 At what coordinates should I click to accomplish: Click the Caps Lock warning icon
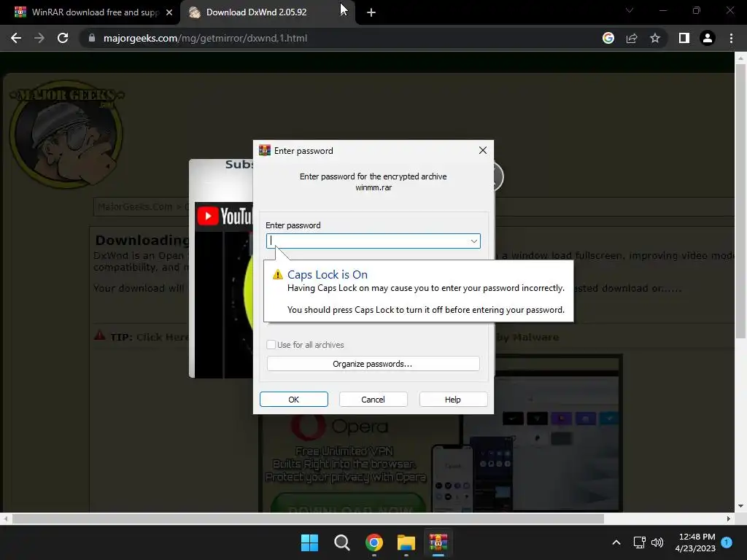click(278, 275)
